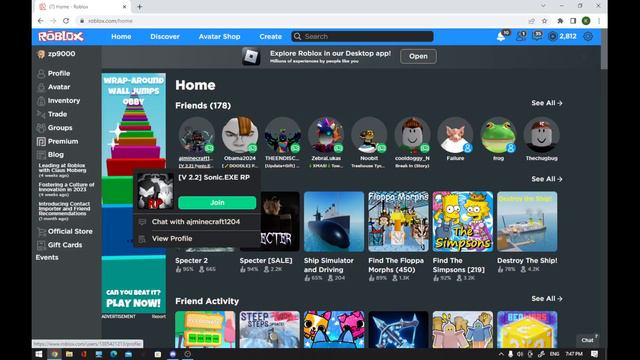
Task: Open a new Chrome tab
Action: click(x=140, y=7)
